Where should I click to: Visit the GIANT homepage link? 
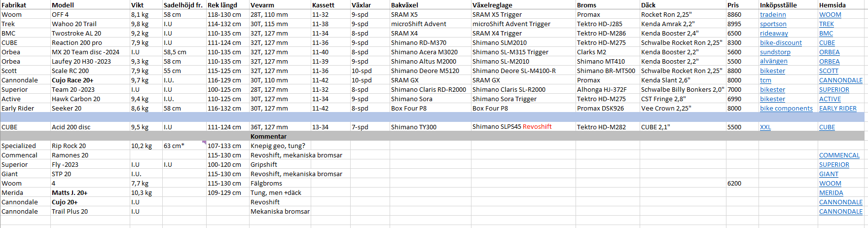829,174
